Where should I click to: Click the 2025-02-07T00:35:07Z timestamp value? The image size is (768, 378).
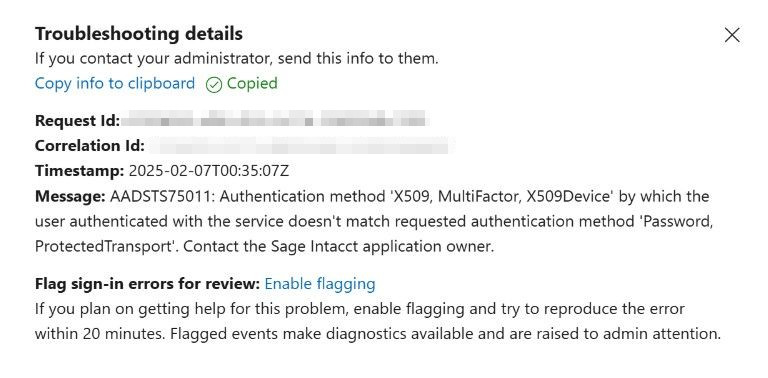point(209,171)
